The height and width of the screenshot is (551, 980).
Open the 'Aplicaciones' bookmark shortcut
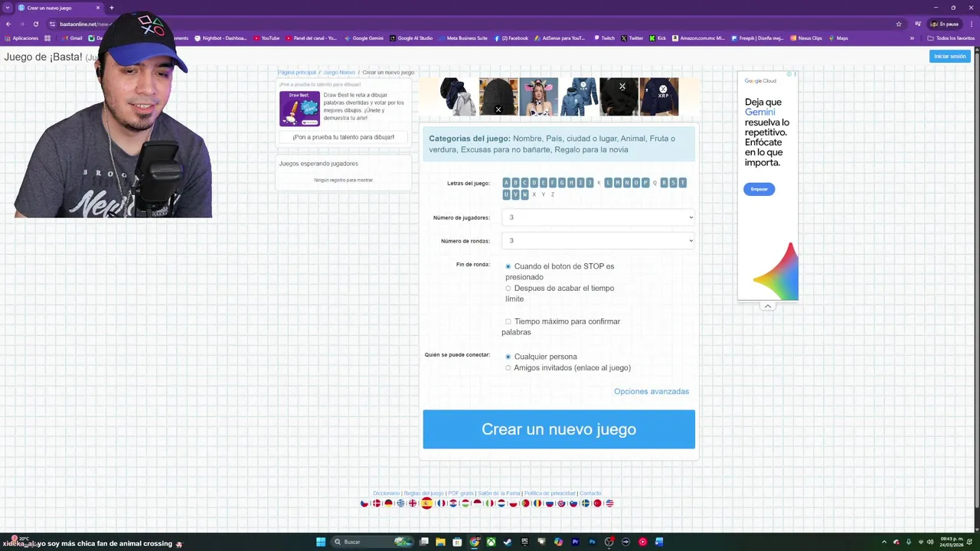(21, 37)
